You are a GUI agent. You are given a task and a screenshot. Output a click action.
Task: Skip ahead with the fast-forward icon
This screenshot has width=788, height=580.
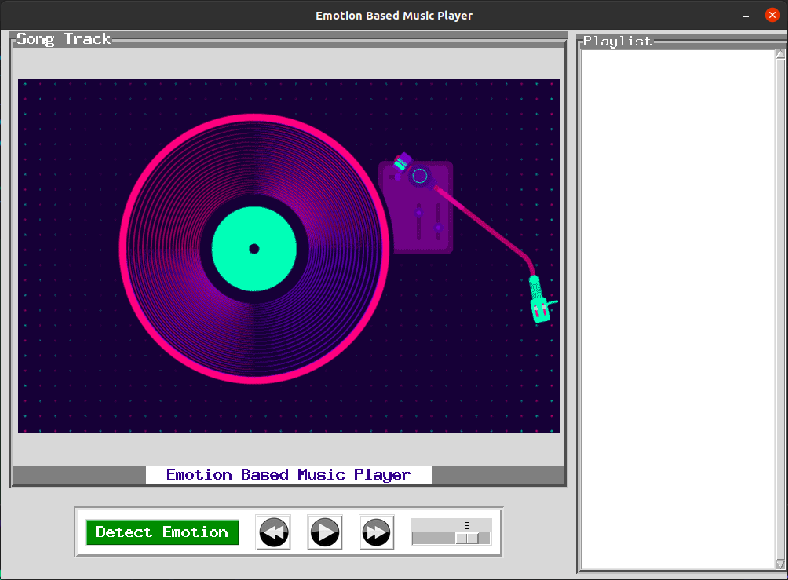(376, 532)
